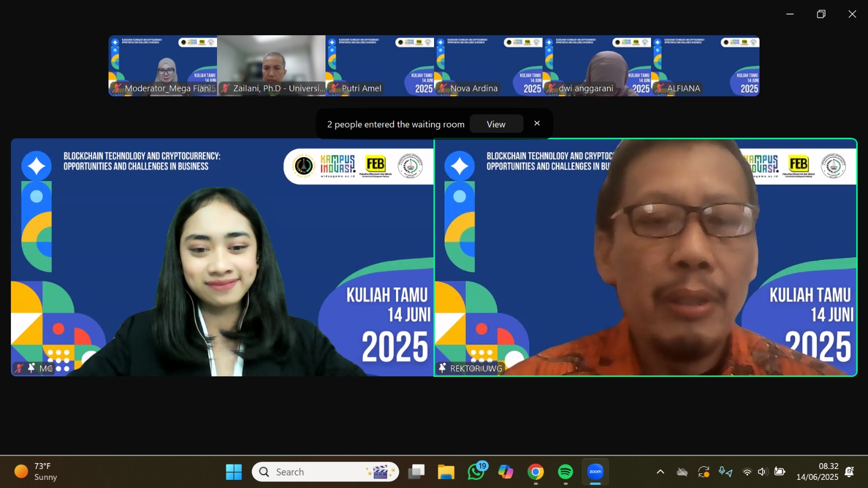Open the Windows Start menu
The height and width of the screenshot is (488, 868).
tap(234, 472)
